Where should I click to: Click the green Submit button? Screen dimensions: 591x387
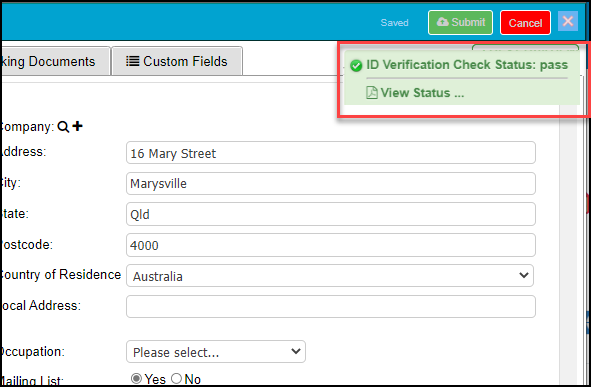[x=460, y=23]
